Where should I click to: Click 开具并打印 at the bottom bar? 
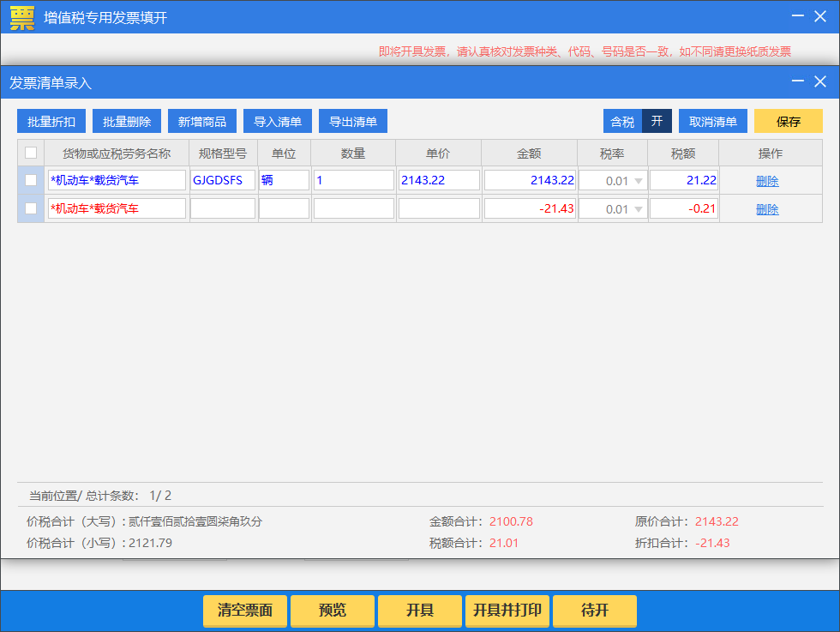click(x=507, y=611)
